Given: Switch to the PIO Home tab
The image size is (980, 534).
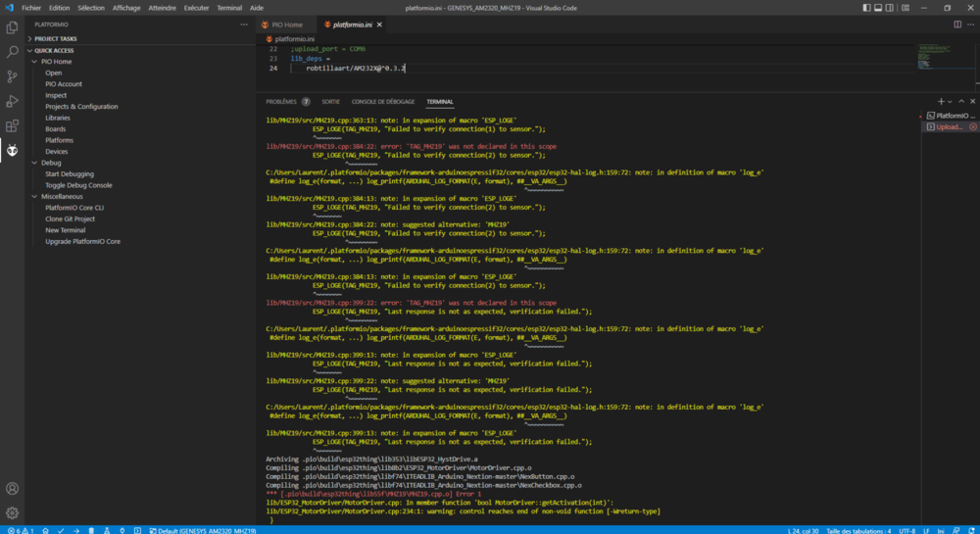Looking at the screenshot, I should (287, 24).
